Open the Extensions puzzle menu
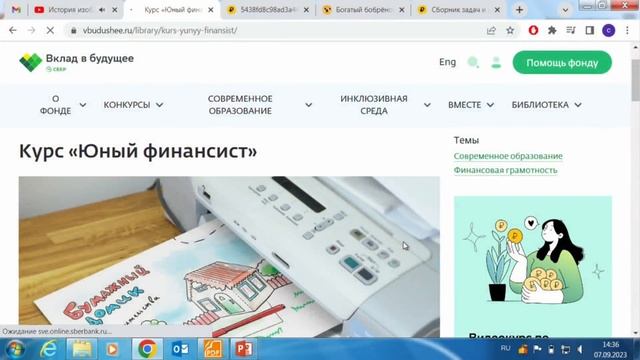640x360 pixels. point(552,30)
